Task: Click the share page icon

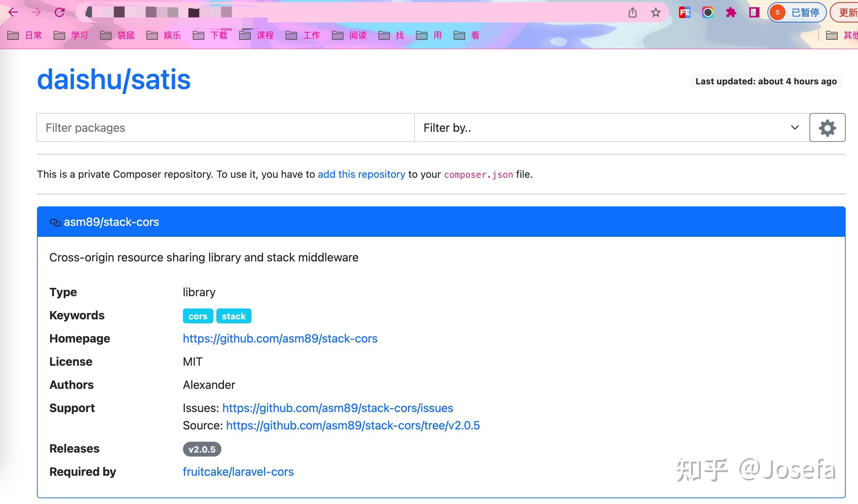Action: (633, 13)
